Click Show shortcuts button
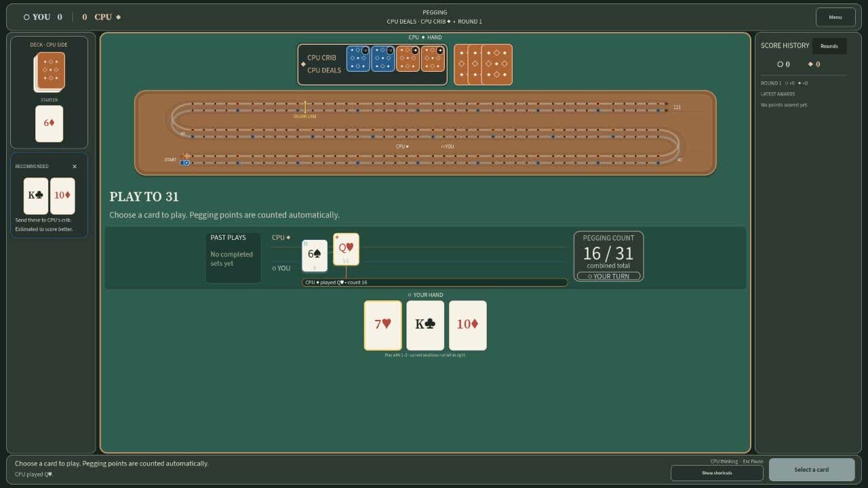868x488 pixels. tap(717, 472)
